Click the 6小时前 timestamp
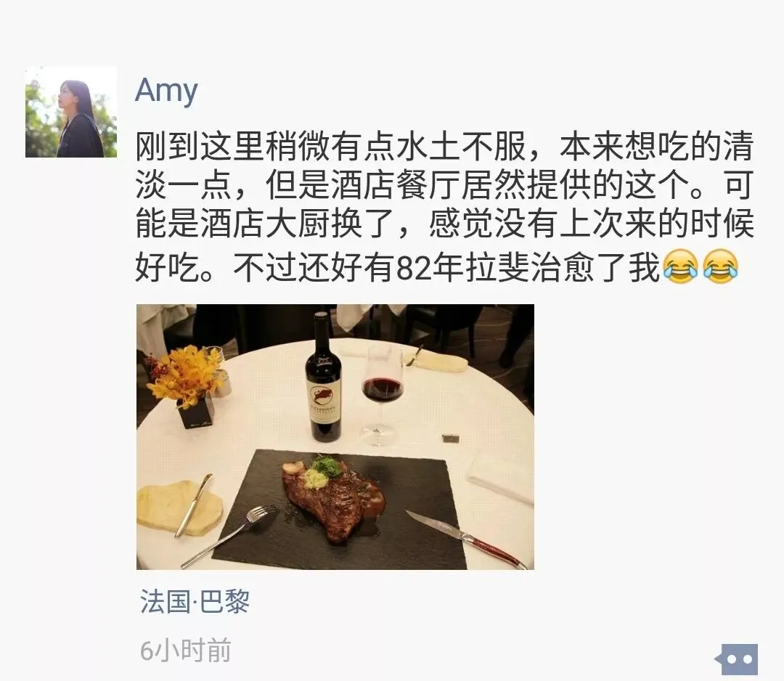Image resolution: width=784 pixels, height=681 pixels. pyautogui.click(x=186, y=650)
